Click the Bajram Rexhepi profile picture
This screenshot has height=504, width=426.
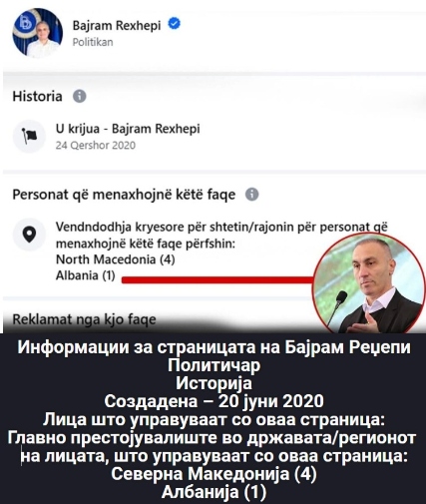pyautogui.click(x=37, y=33)
